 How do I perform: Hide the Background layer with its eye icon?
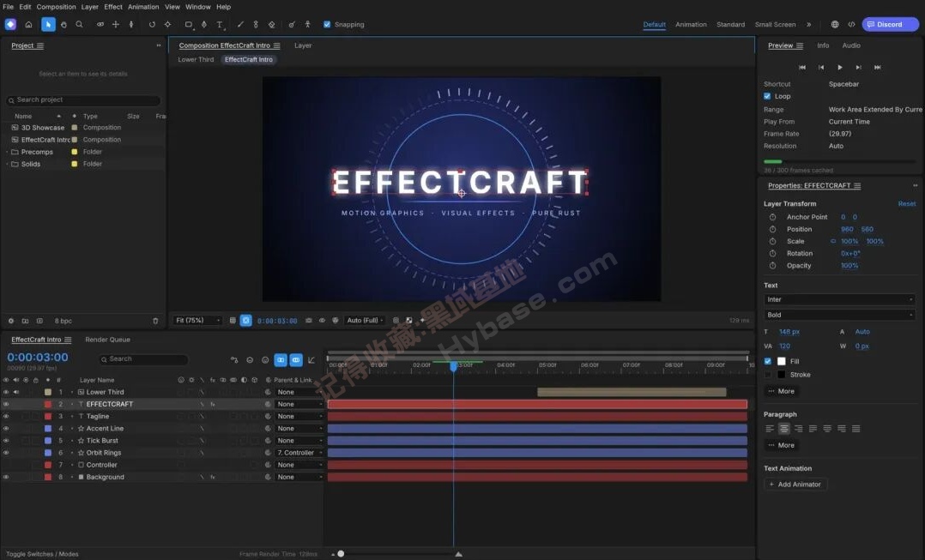[6, 477]
